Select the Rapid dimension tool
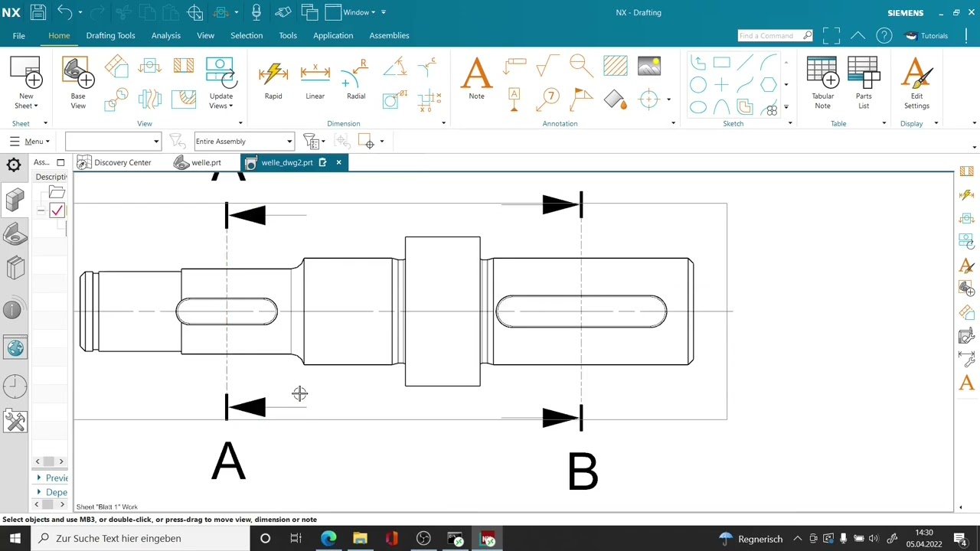Screen dimensions: 980x551 (x=273, y=80)
